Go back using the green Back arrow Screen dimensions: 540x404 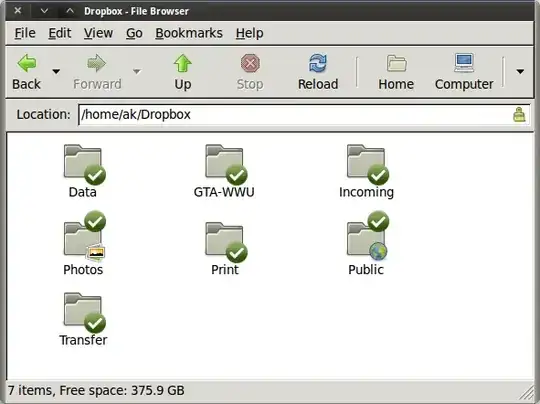[x=27, y=63]
